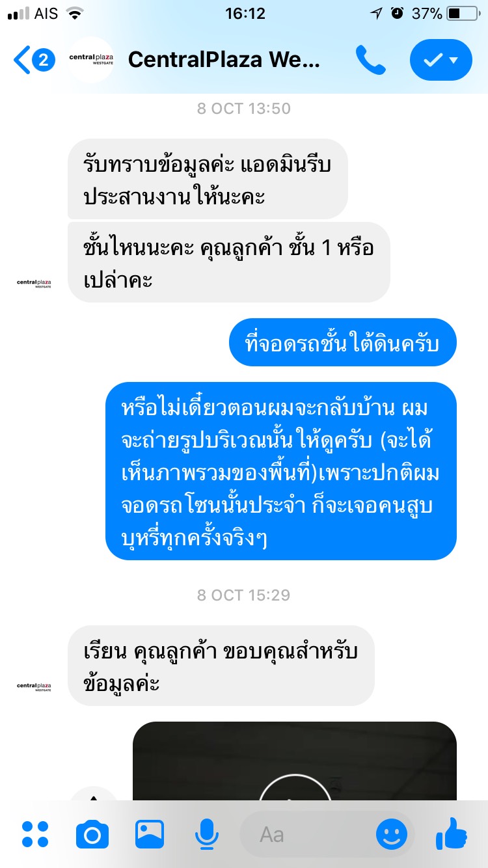This screenshot has height=868, width=488.
Task: Tap the 'รับทราบข้อมูลค่ะ' received message bubble
Action: pos(208,179)
